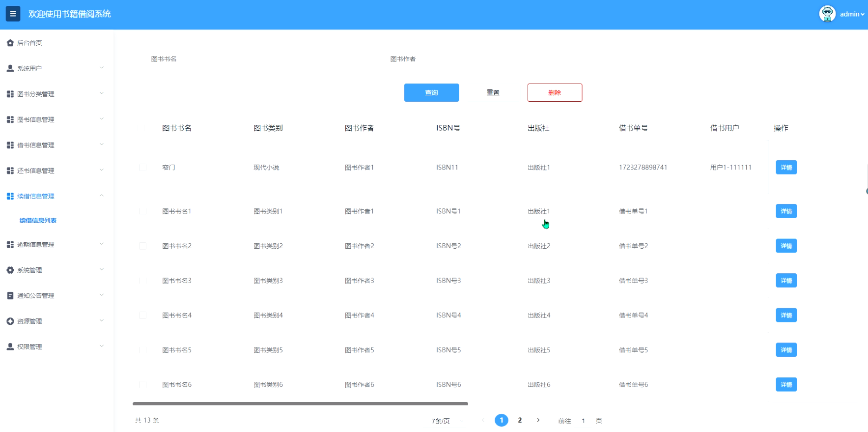Expand 还书信息管理 menu chevron
Screen dimensions: 868x432
point(102,170)
